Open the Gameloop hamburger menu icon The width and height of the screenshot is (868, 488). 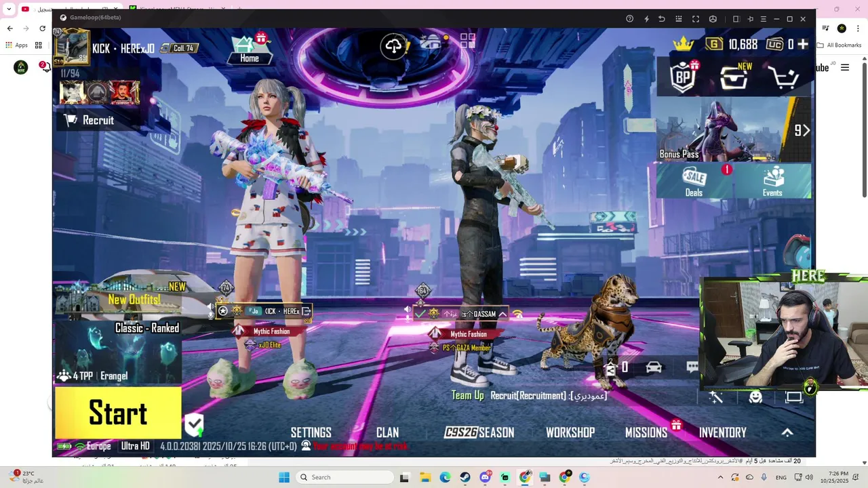(x=764, y=19)
